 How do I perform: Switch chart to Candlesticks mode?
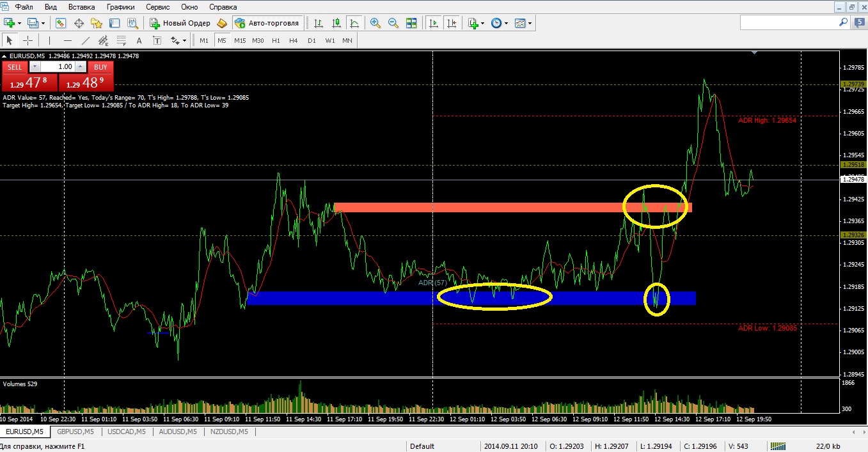coord(336,23)
